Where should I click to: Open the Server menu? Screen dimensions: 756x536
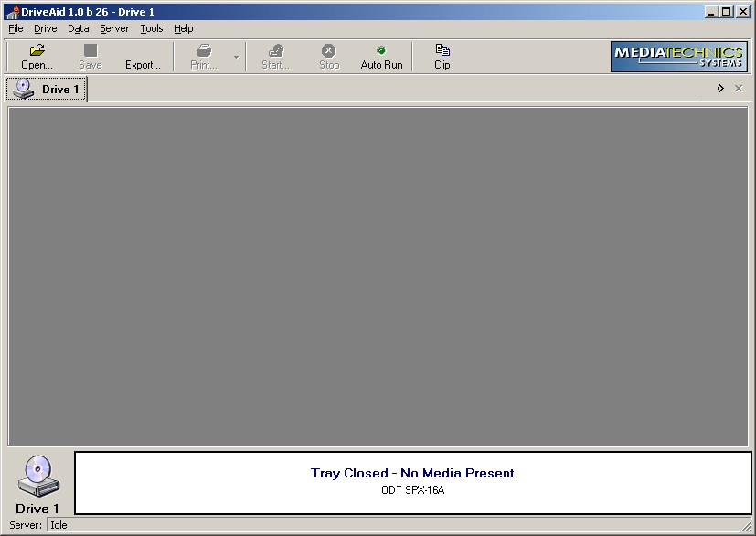pyautogui.click(x=114, y=28)
